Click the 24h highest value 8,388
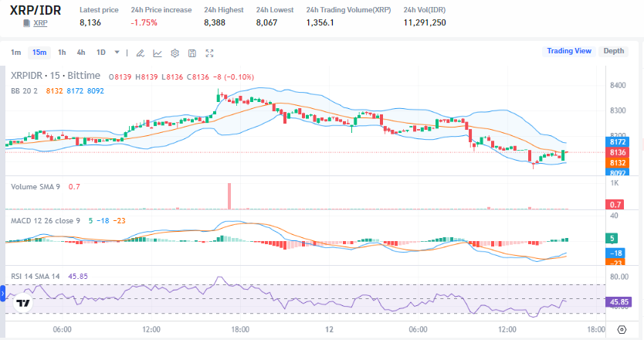Image resolution: width=644 pixels, height=340 pixels. click(215, 22)
